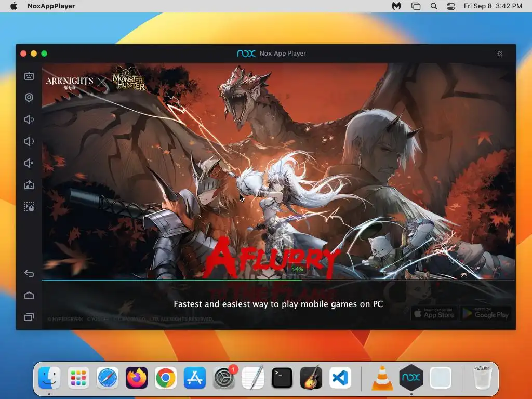
Task: Launch Safari from the Dock
Action: pyautogui.click(x=108, y=378)
